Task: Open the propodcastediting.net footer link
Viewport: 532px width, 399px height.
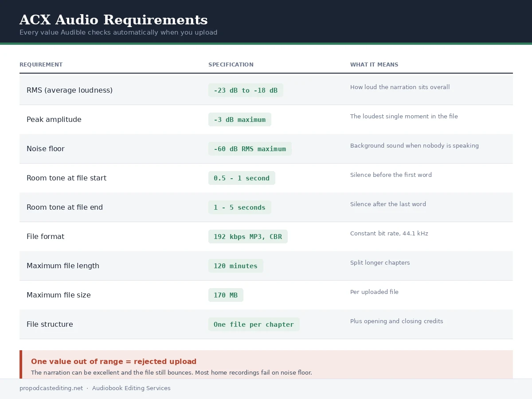Action: pyautogui.click(x=51, y=388)
